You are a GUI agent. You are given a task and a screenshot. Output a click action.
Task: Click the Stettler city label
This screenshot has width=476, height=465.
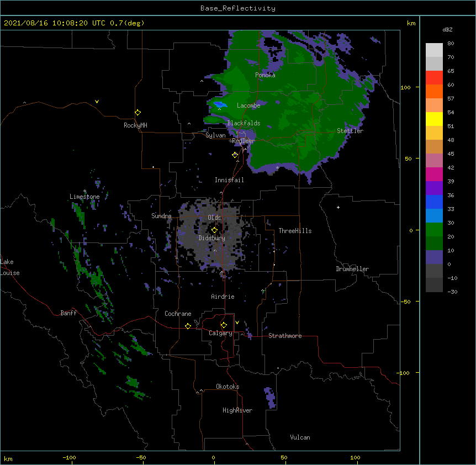350,131
